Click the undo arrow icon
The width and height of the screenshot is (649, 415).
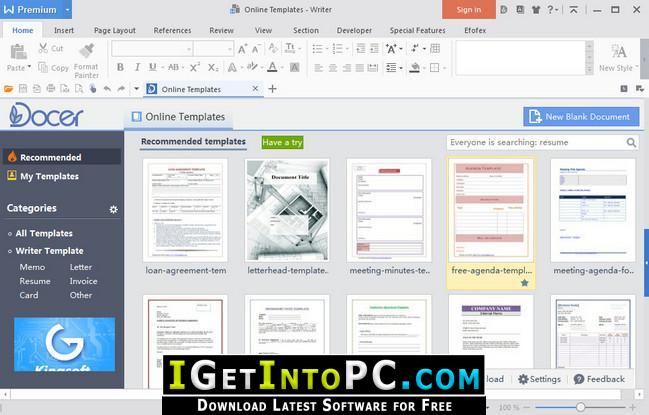coord(107,89)
